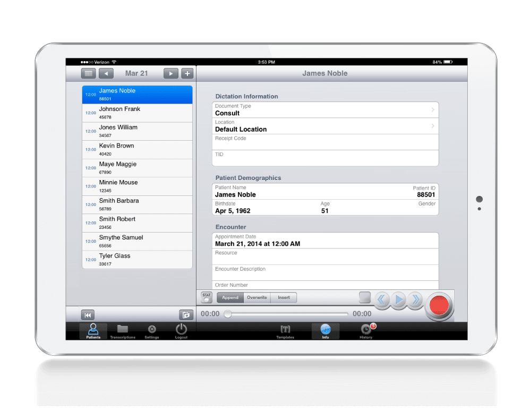Add a new appointment with plus button
The height and width of the screenshot is (420, 531).
coord(187,73)
